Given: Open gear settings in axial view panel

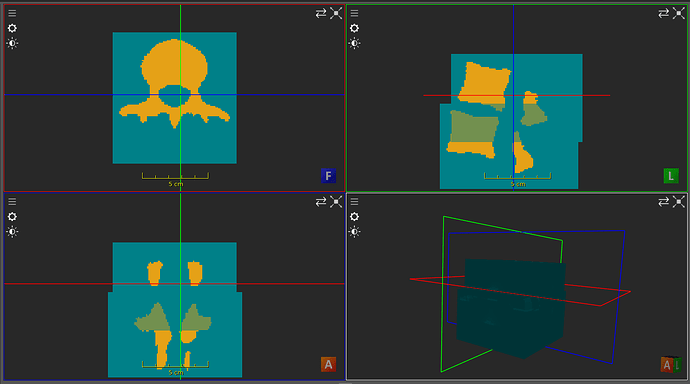Looking at the screenshot, I should 12,28.
